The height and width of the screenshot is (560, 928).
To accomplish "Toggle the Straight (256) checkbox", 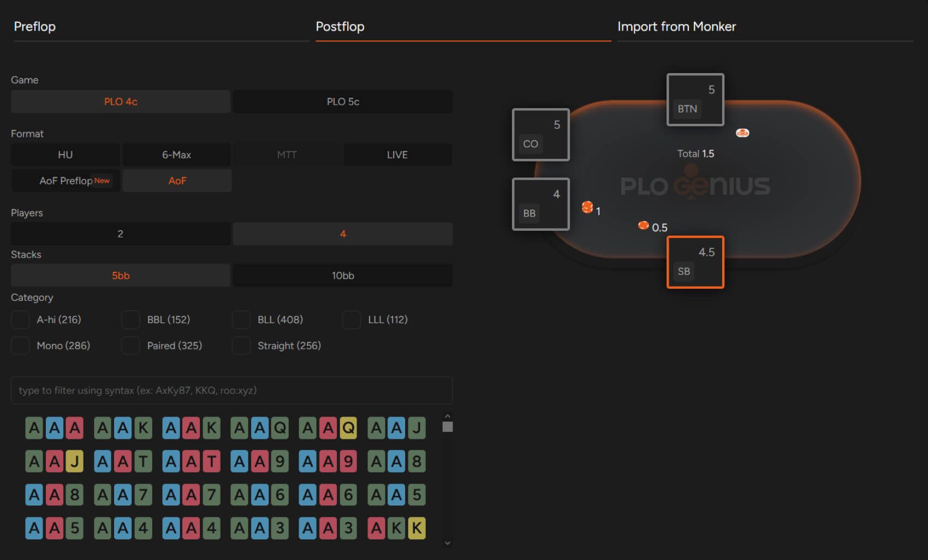I will (241, 345).
